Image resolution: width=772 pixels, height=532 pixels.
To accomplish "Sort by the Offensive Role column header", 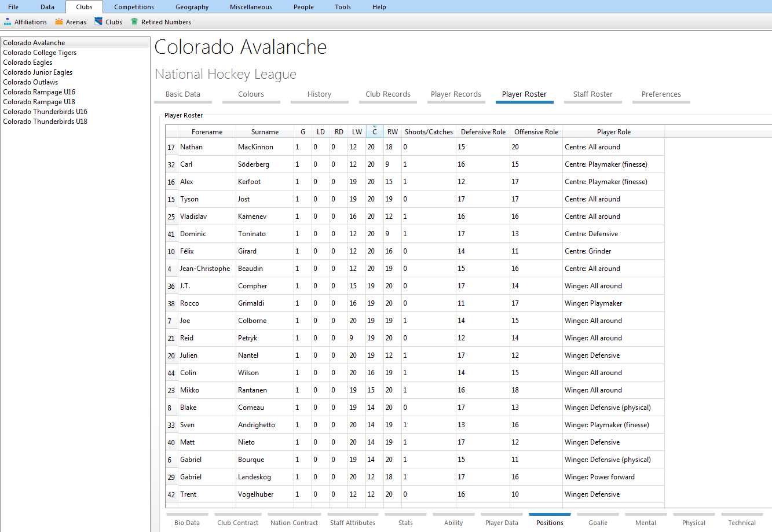I will (537, 132).
